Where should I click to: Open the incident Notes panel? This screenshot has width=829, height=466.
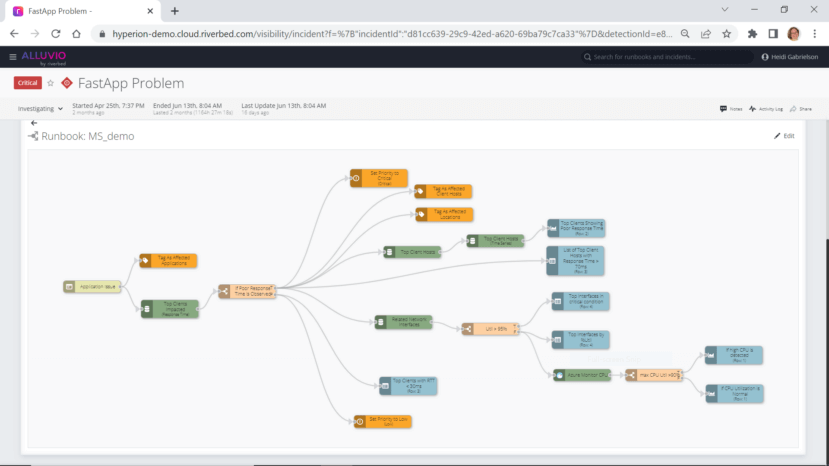(x=730, y=108)
